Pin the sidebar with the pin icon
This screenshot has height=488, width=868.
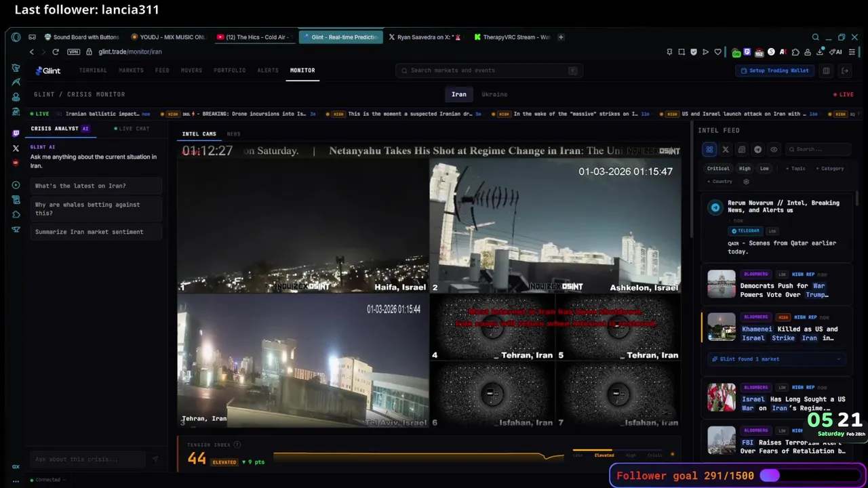(669, 52)
